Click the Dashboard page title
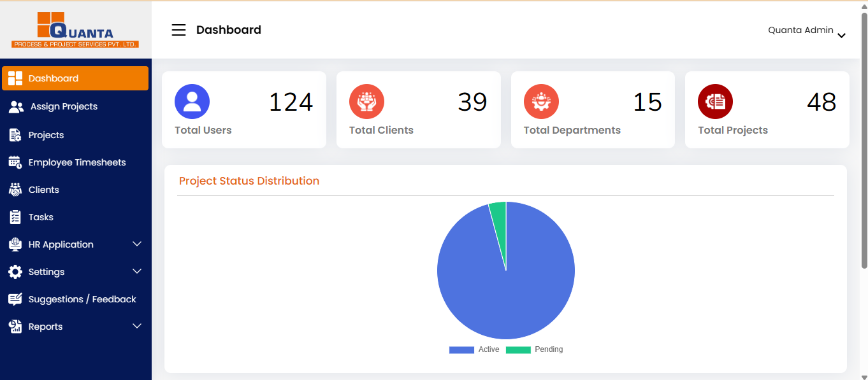868x380 pixels. pyautogui.click(x=229, y=30)
